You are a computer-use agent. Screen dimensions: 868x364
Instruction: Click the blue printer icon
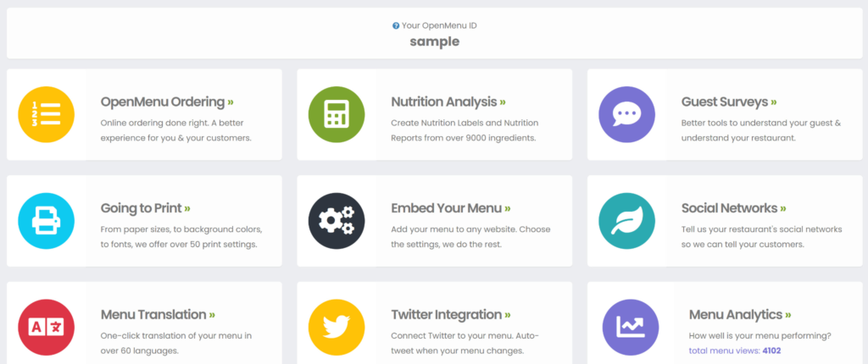click(47, 221)
